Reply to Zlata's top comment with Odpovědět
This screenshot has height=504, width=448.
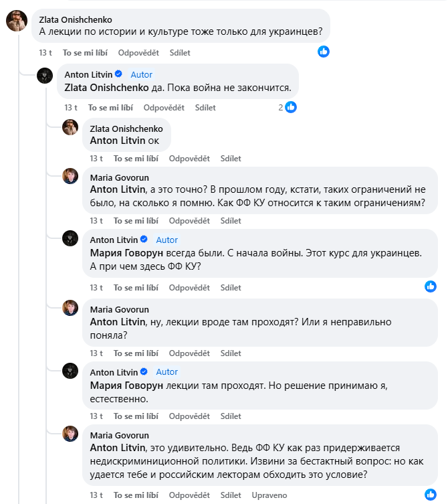(x=138, y=53)
